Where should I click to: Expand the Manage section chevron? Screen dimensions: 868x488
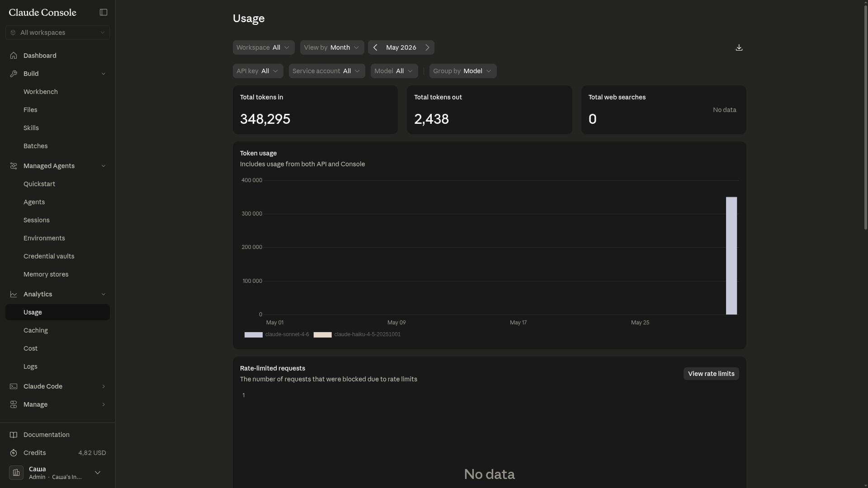[x=104, y=404]
